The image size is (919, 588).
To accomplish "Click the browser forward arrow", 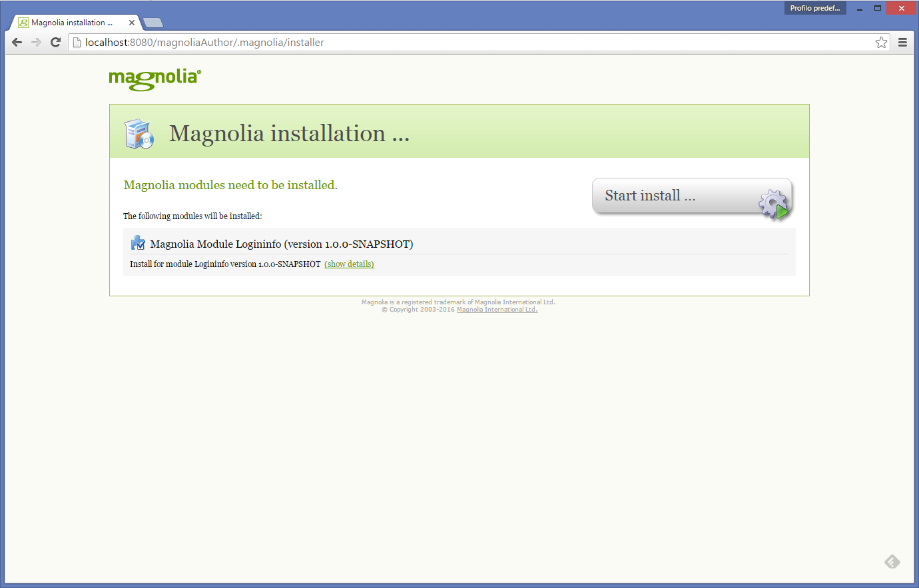I will click(x=37, y=42).
